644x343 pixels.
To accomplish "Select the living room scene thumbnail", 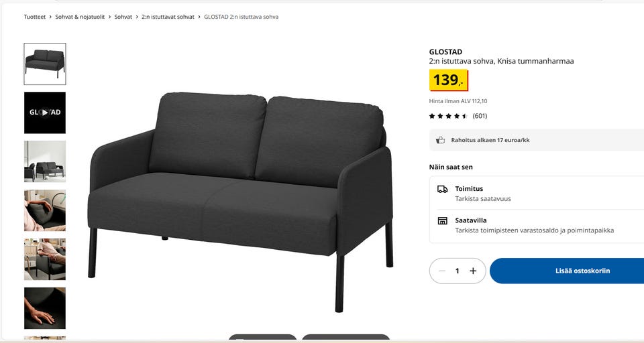I will (45, 161).
